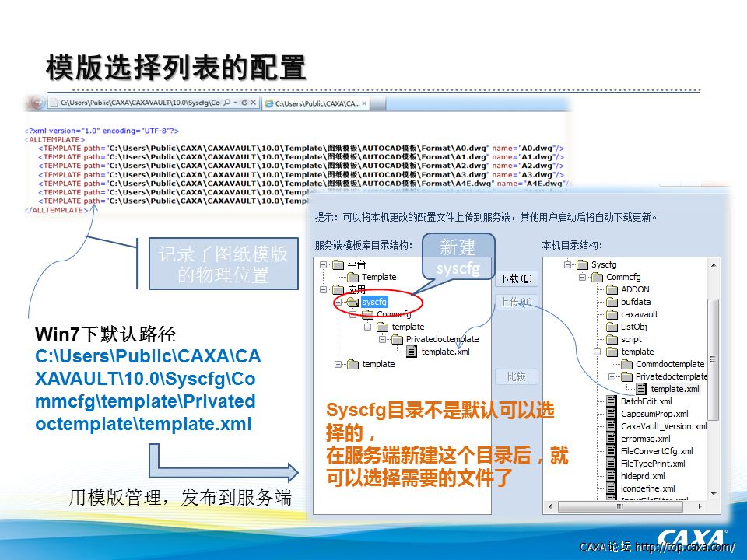
Task: Click the address bar showing Syscfg path
Action: 153,103
